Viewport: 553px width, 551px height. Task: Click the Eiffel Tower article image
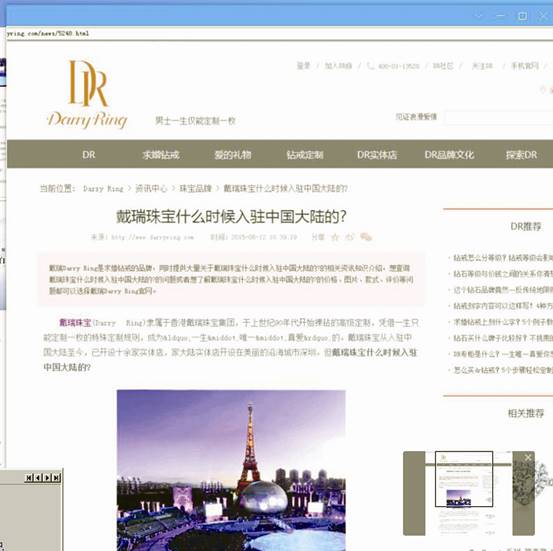click(x=231, y=470)
